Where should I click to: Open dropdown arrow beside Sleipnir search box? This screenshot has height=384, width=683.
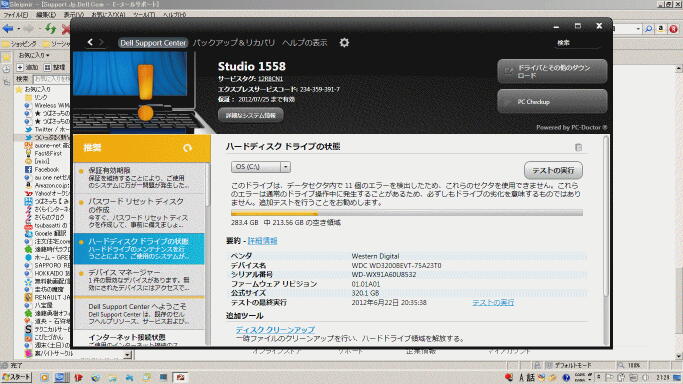638,29
